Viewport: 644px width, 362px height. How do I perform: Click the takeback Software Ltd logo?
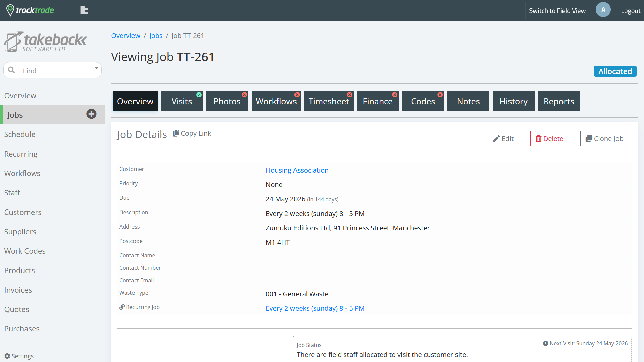point(45,42)
